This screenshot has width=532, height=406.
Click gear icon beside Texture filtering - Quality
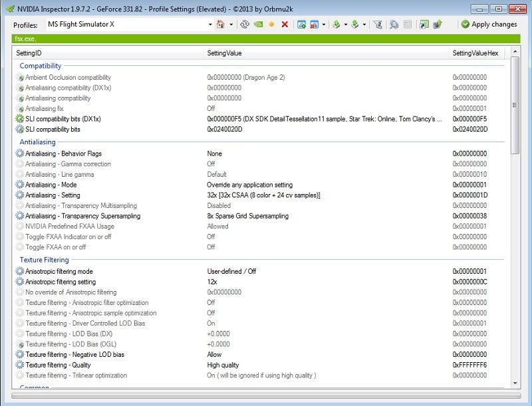[20, 365]
